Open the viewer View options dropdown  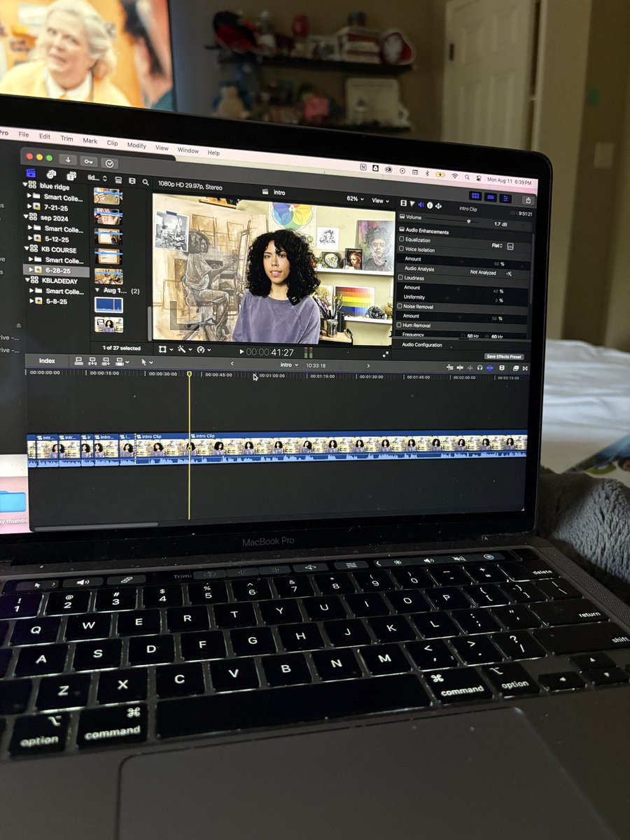[379, 201]
